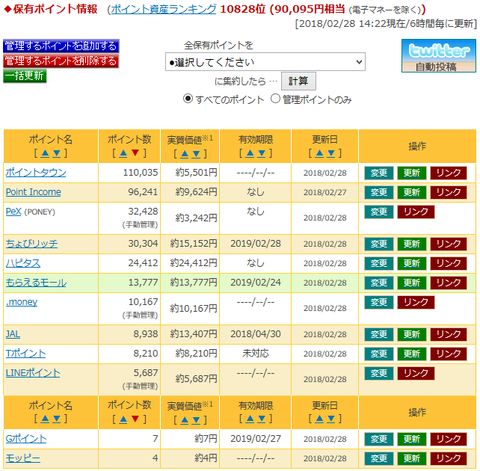Sort 実質価値 ascending in lower header
480x471 pixels.
point(185,419)
